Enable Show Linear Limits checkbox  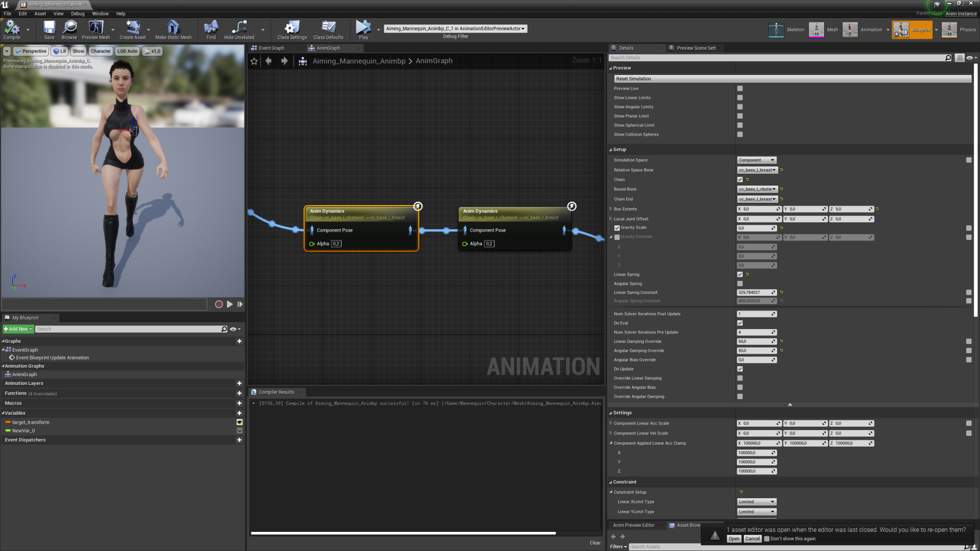click(740, 98)
